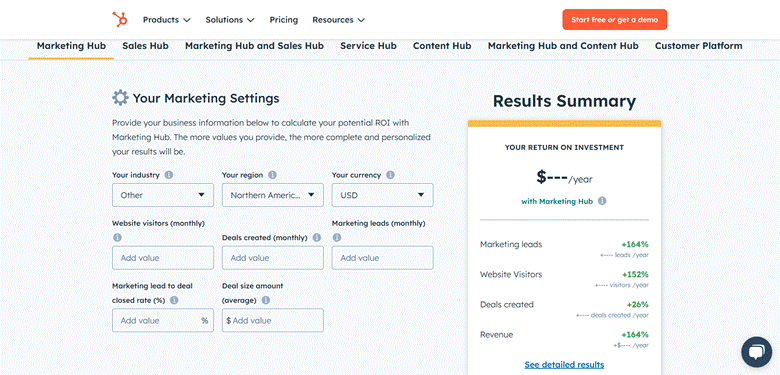Click info icon beside Deal size (average)
780x375 pixels.
pos(266,300)
